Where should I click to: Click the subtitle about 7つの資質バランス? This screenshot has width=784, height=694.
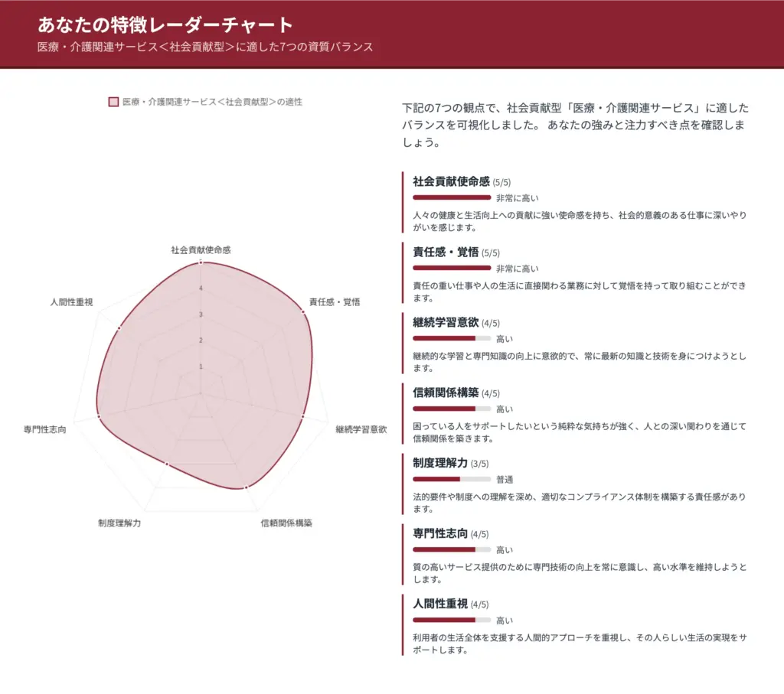203,47
